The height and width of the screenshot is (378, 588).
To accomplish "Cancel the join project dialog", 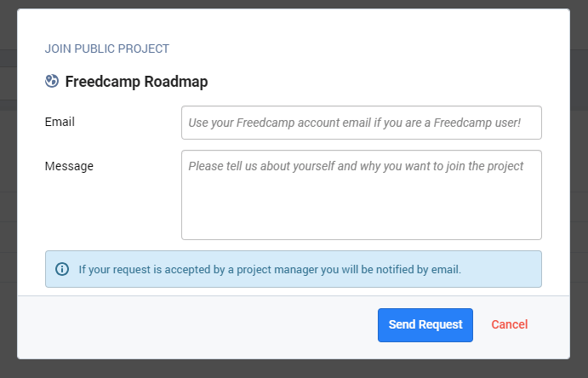I will tap(509, 324).
